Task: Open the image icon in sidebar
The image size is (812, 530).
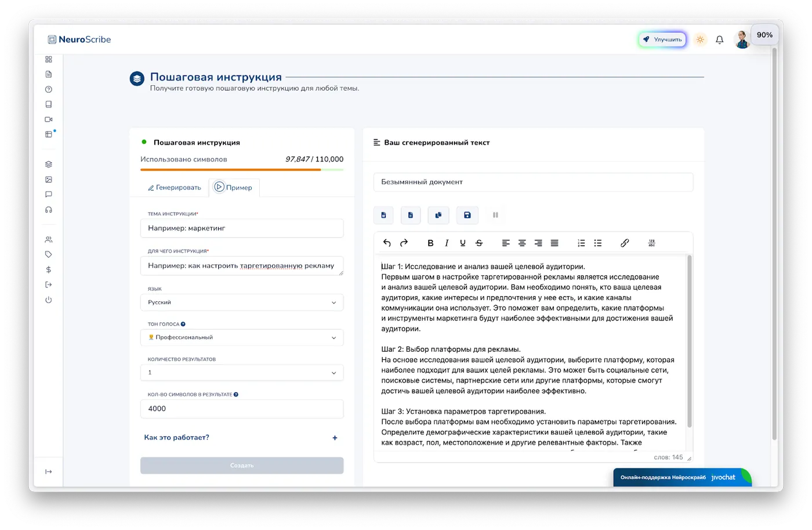Action: [49, 179]
